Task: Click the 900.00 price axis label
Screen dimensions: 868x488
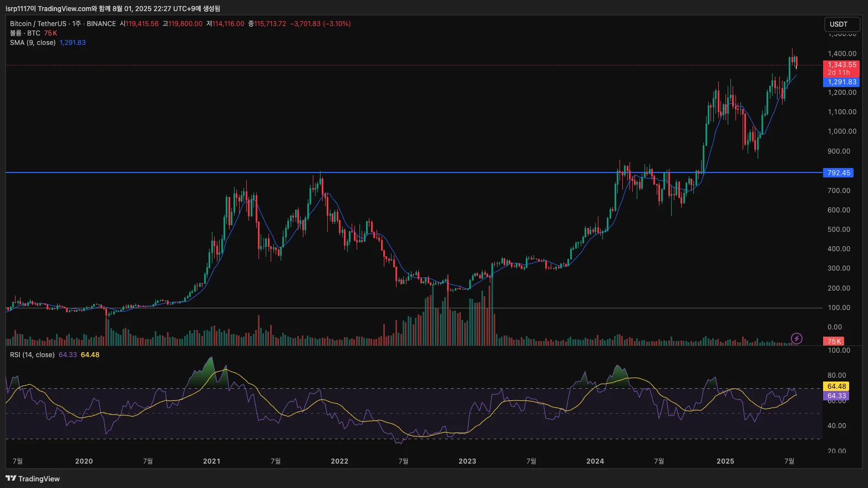Action: [839, 151]
